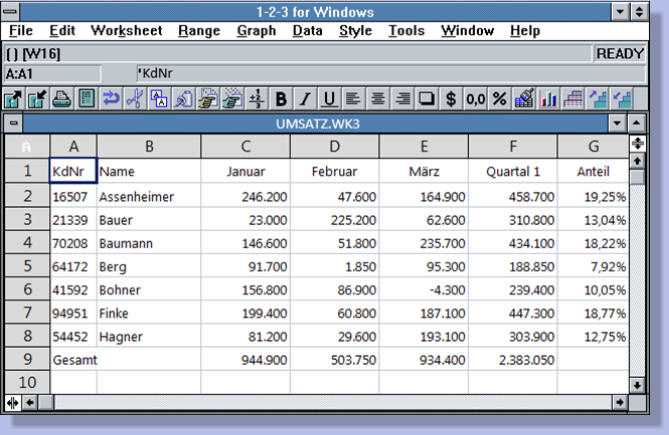Open the Worksheet menu
Viewport: 669px width, 435px height.
(126, 31)
